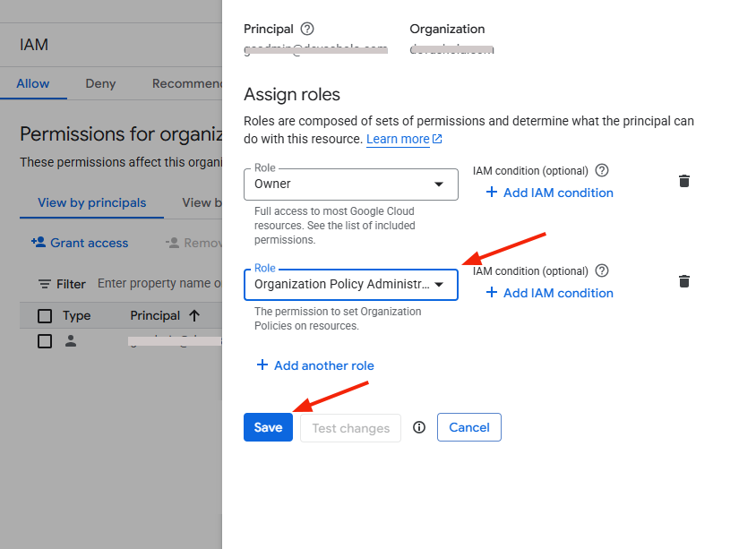Select the View by principals tab
The image size is (756, 549).
tap(91, 202)
